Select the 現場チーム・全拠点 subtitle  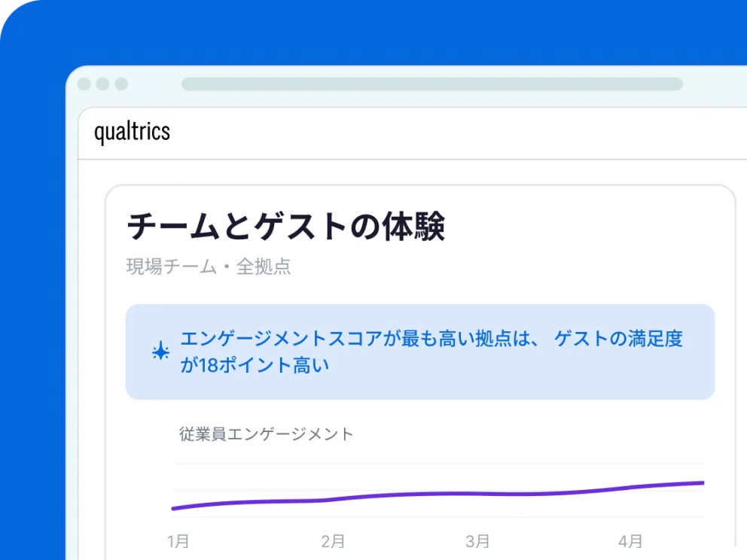(209, 266)
